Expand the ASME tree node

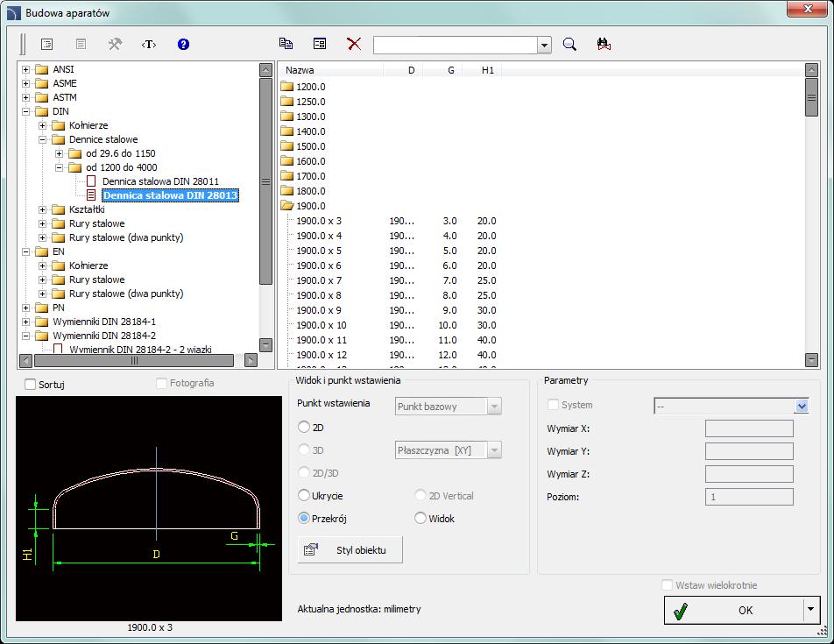click(25, 83)
